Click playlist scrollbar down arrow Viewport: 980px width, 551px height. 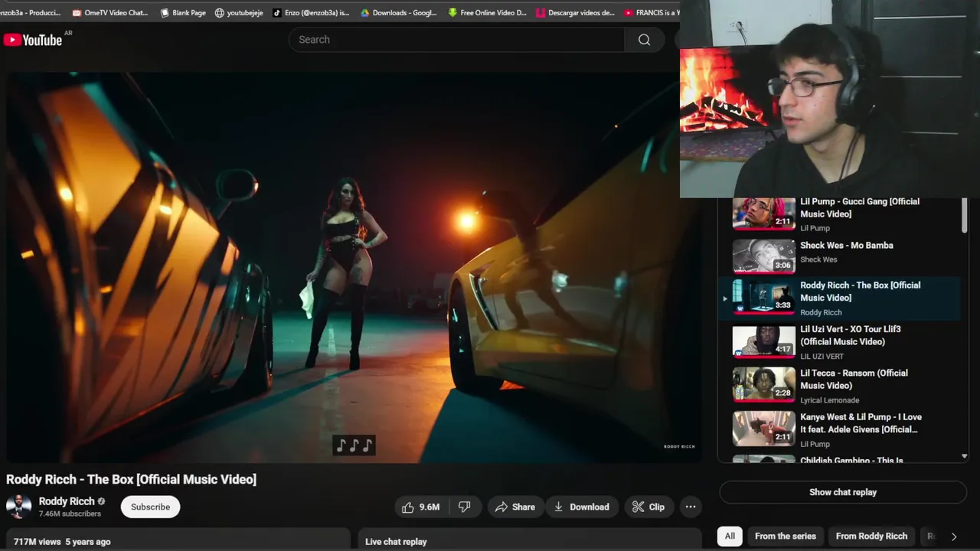point(964,456)
